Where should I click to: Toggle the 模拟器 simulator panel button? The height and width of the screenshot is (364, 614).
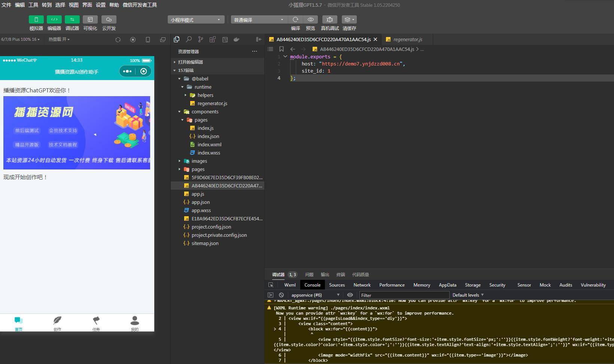(36, 19)
